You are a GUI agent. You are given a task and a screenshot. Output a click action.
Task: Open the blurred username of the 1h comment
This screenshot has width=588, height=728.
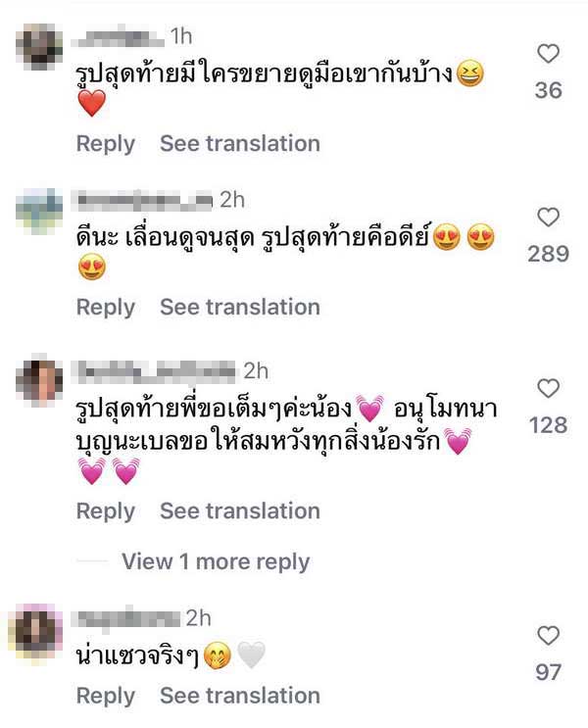click(x=118, y=36)
